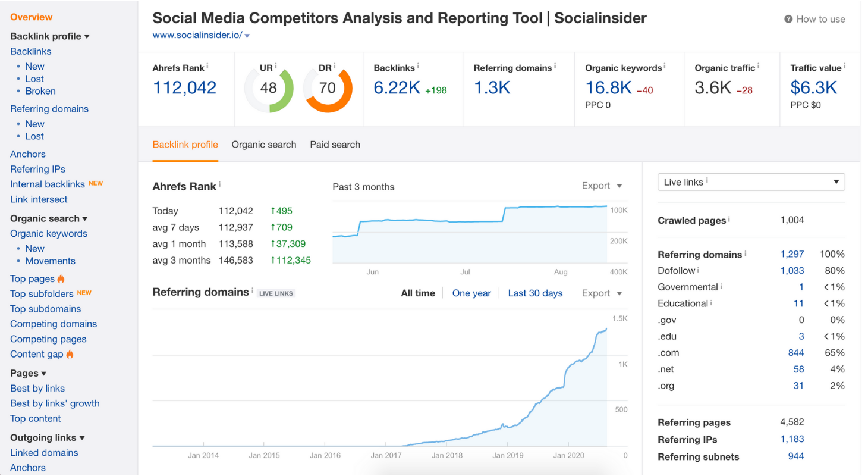The height and width of the screenshot is (476, 868).
Task: Click the 844 .com domains count
Action: tap(796, 353)
